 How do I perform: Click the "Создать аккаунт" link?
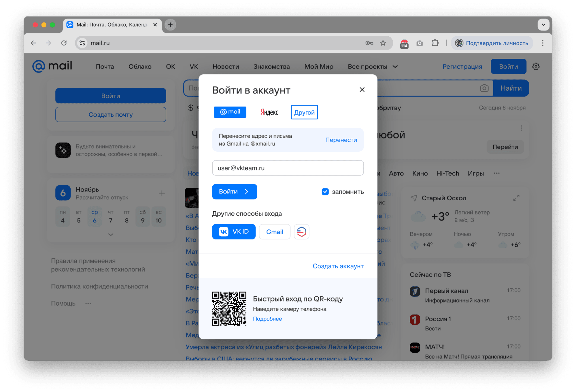click(x=338, y=266)
